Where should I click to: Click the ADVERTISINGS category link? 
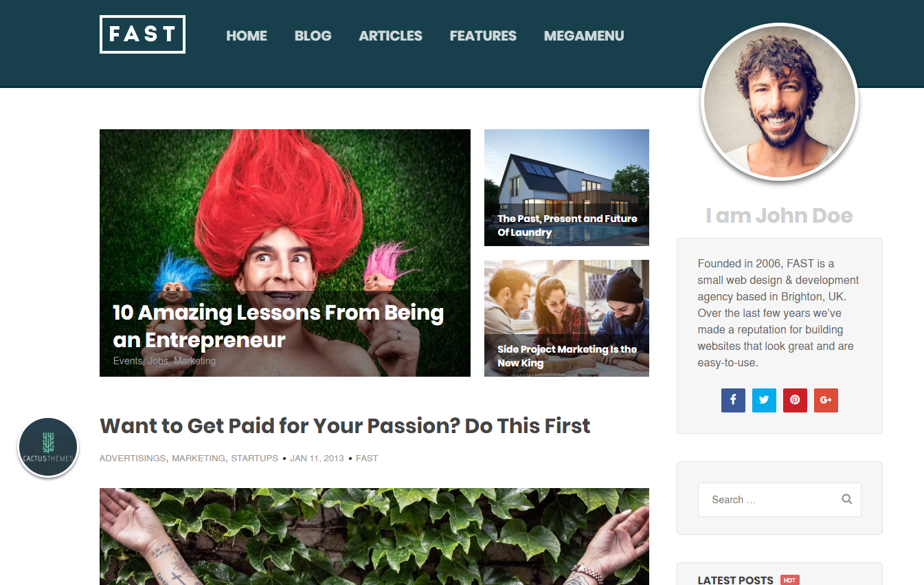click(x=133, y=458)
